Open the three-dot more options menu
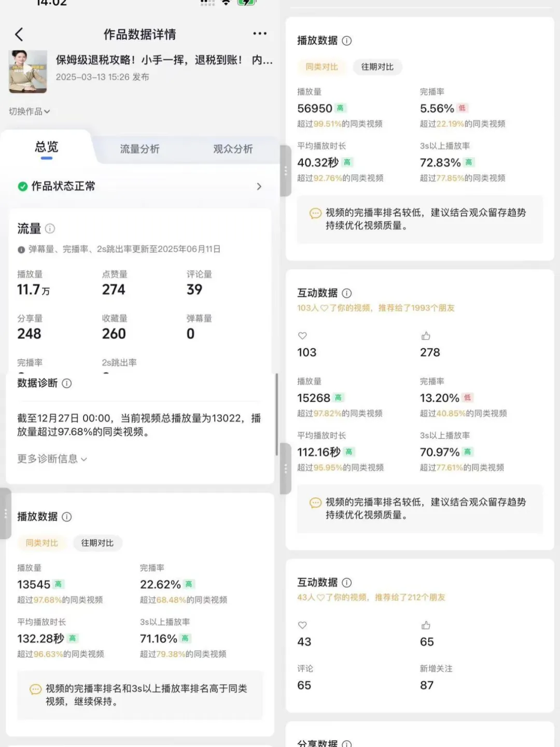 tap(260, 33)
